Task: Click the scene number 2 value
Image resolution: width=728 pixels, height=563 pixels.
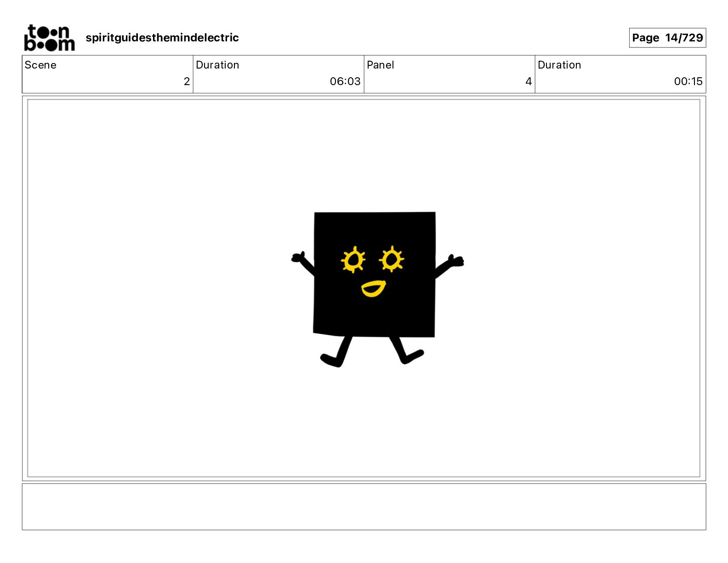Action: (187, 81)
